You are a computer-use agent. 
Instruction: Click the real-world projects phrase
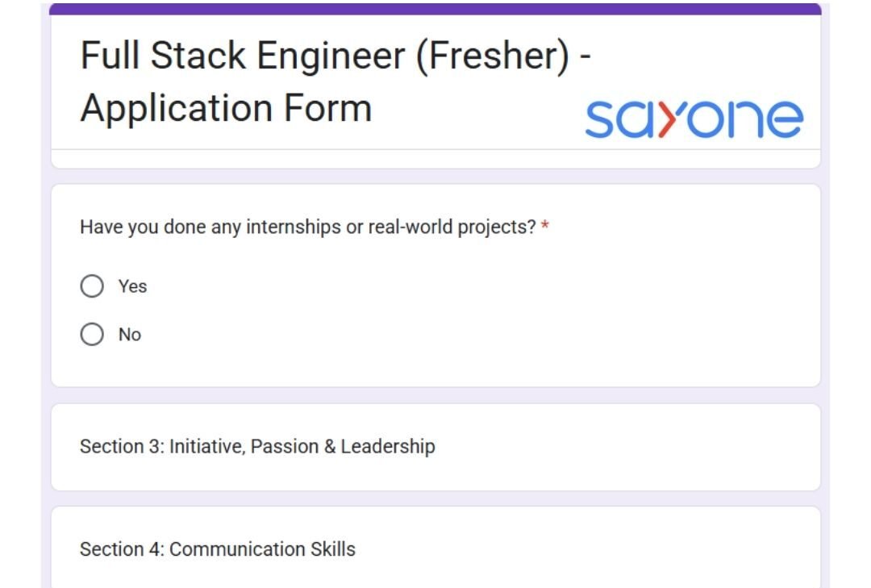(452, 227)
